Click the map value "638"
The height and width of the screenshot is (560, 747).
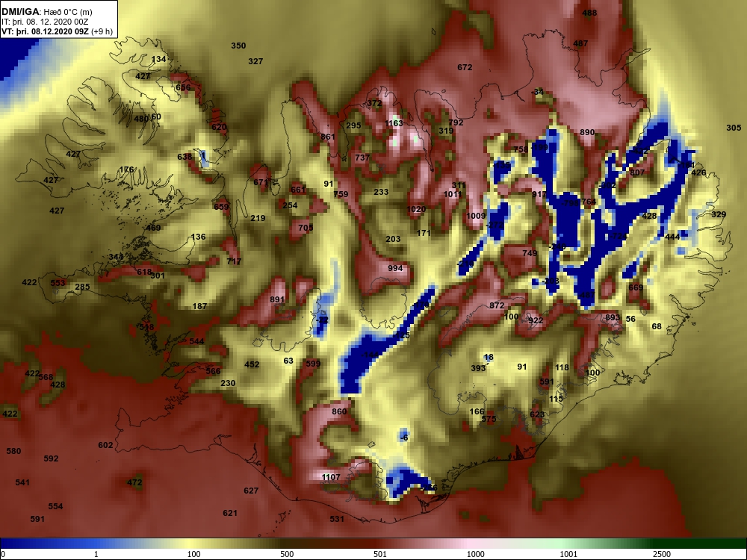click(185, 157)
